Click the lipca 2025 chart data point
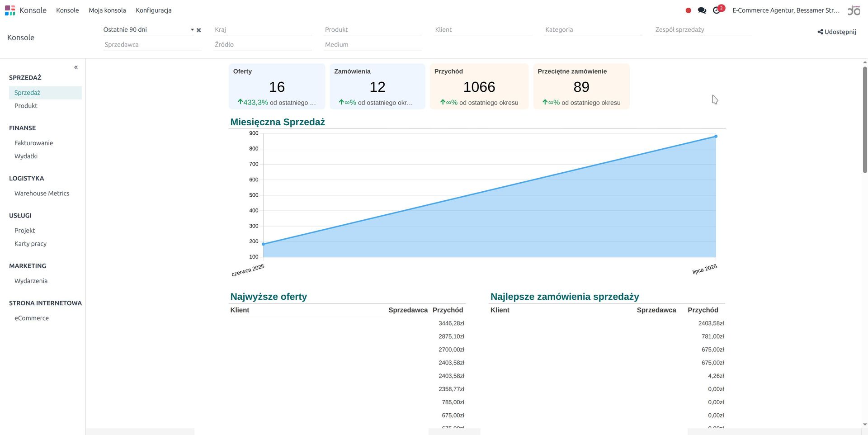 (716, 136)
